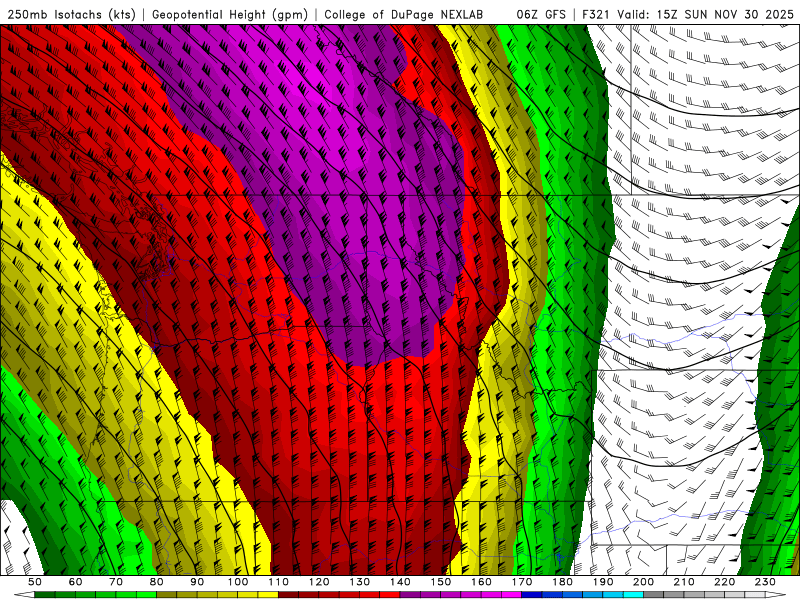Image resolution: width=800 pixels, height=600 pixels.
Task: Click the '180' label on the color scale
Action: coord(562,582)
